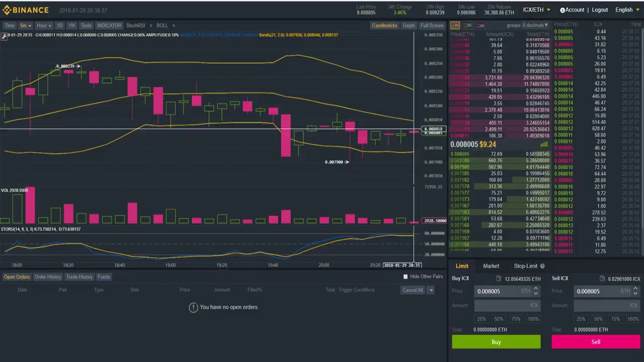Open the chart Tools menu
This screenshot has height=362, width=644.
86,26
